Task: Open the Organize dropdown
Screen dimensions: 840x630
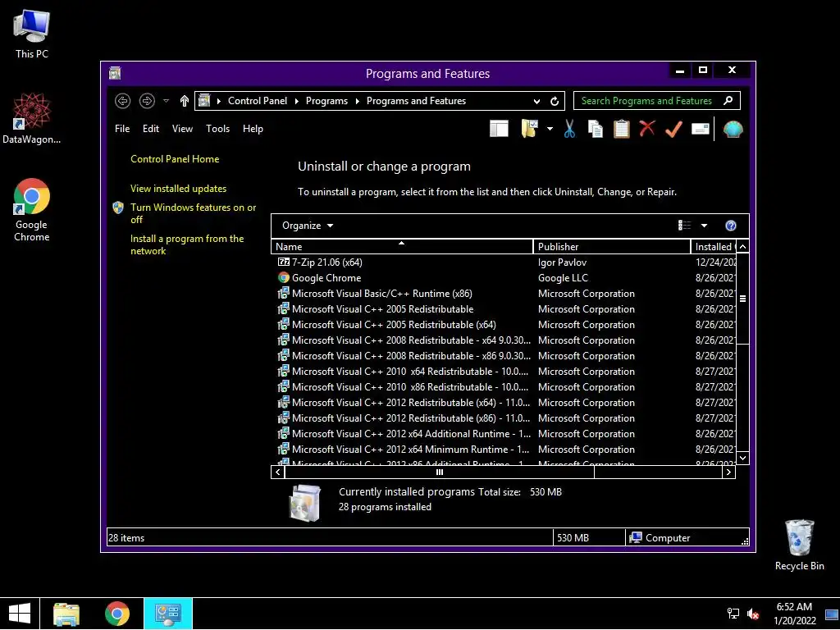Action: click(308, 226)
